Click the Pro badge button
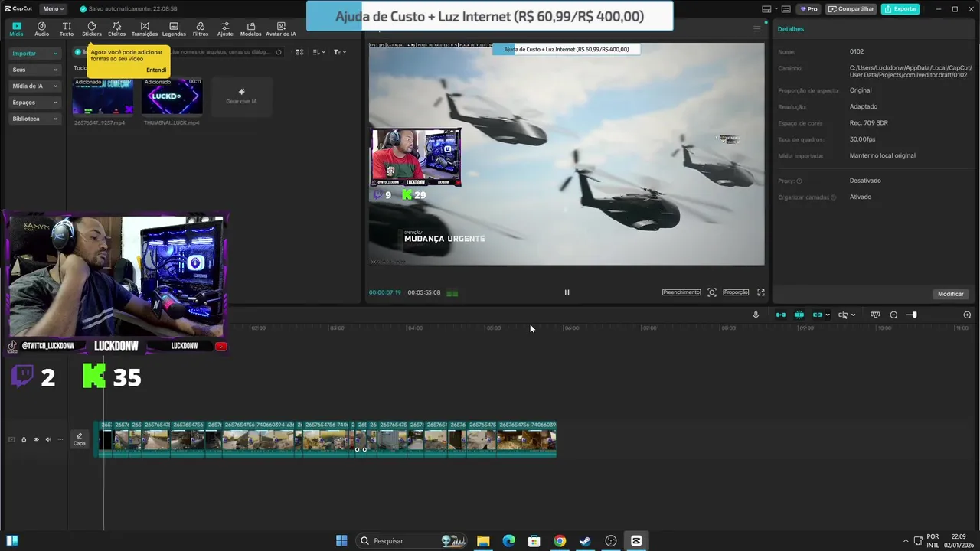Screen dimensions: 980x551 tap(808, 8)
